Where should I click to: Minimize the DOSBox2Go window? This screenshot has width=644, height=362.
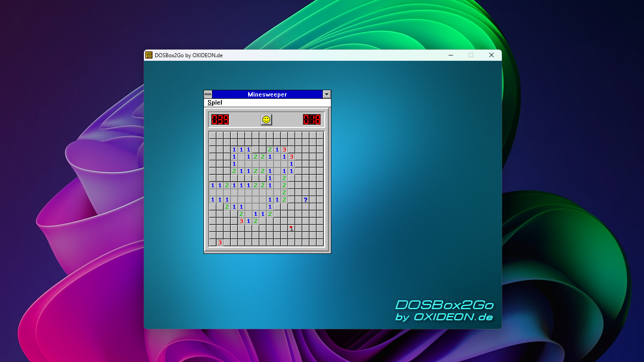(x=450, y=55)
